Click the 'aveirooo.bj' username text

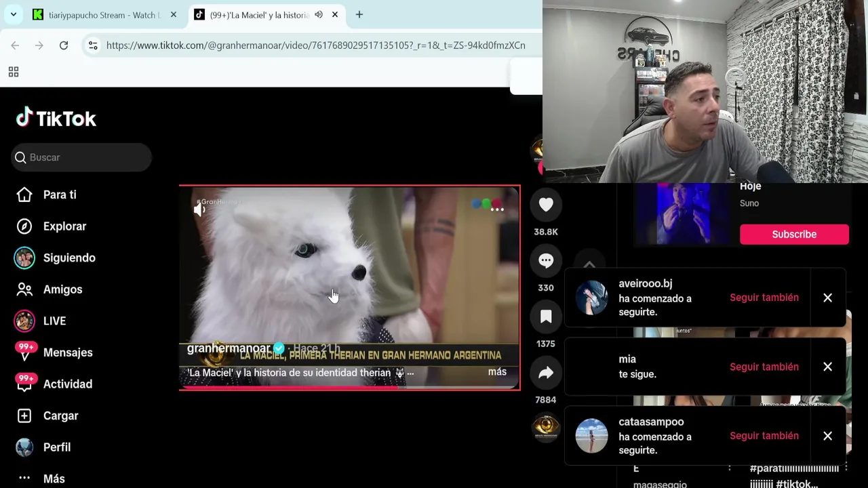click(645, 284)
